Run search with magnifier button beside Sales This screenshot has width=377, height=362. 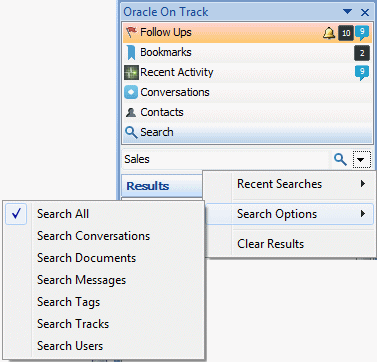point(340,160)
